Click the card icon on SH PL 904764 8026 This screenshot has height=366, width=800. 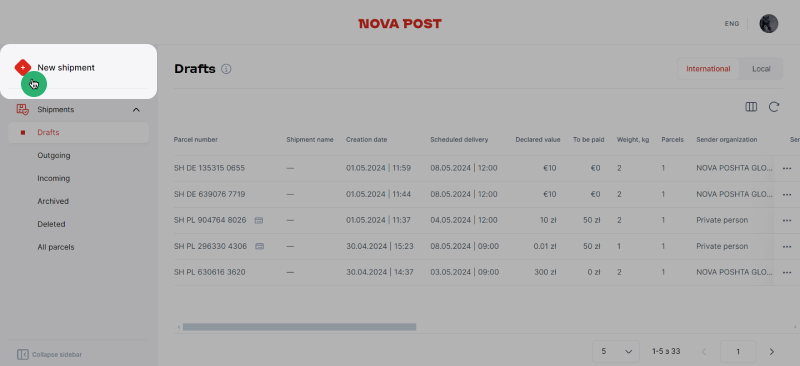click(259, 220)
